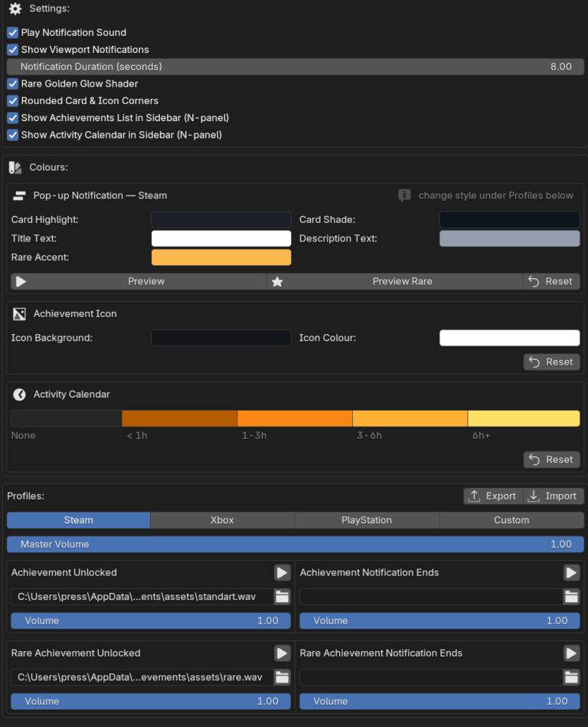Toggle Show Activity Calendar in Sidebar
588x727 pixels.
coord(13,135)
